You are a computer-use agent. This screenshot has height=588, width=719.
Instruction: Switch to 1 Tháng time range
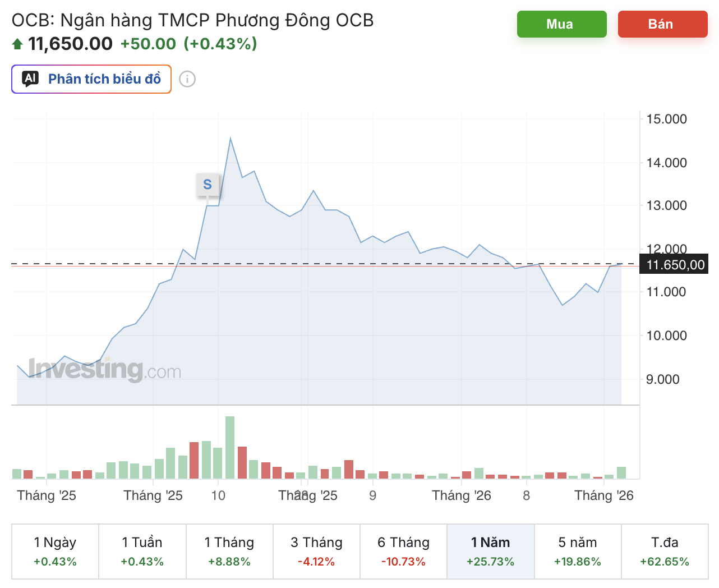pos(229,551)
